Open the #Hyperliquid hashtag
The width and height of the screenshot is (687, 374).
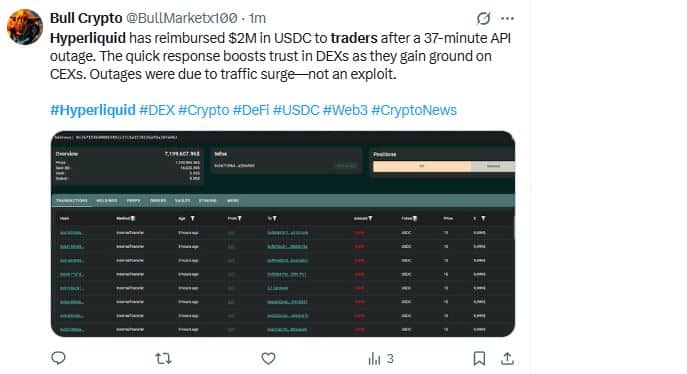click(x=93, y=110)
